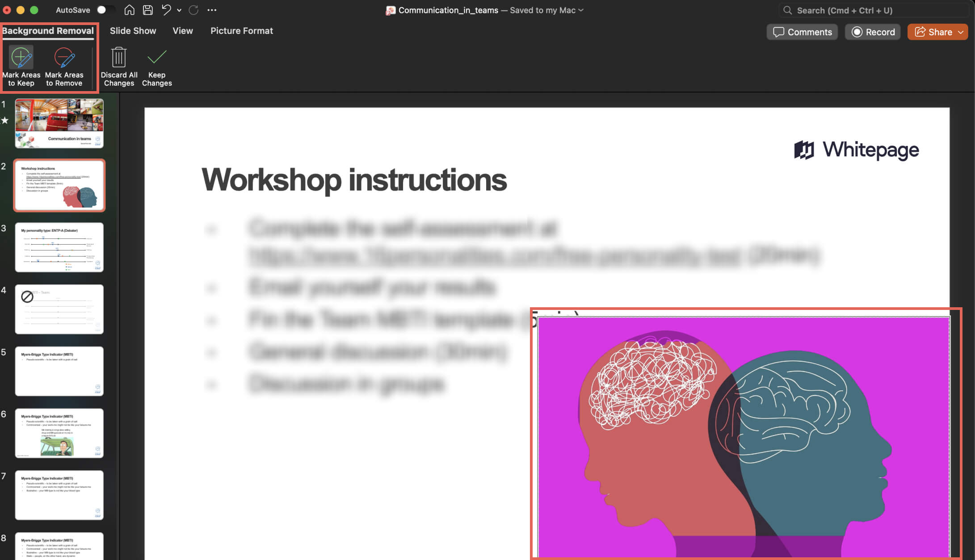Switch to the Slide Show tab
This screenshot has width=975, height=560.
132,30
